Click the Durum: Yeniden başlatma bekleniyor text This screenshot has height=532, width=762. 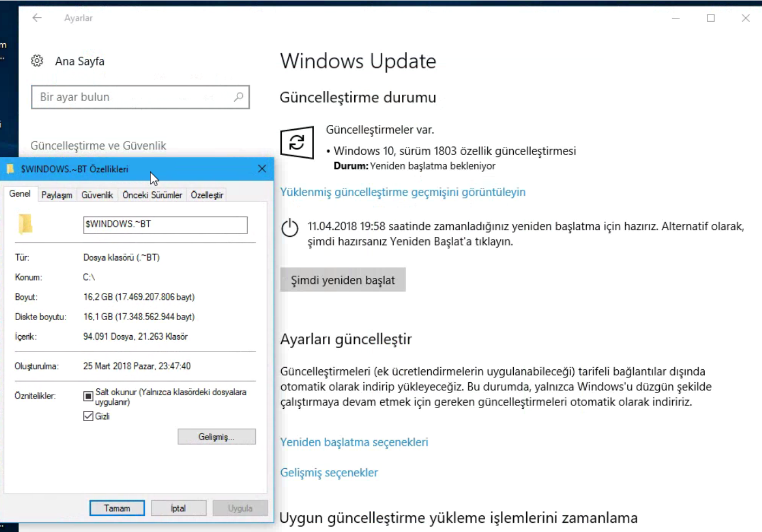(x=414, y=166)
